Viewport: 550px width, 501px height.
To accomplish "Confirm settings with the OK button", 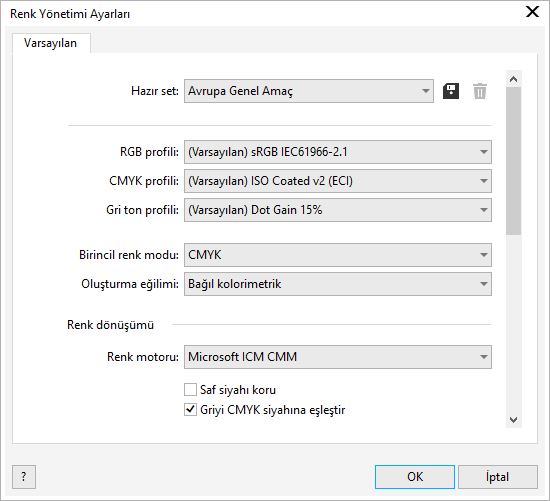I will point(415,477).
